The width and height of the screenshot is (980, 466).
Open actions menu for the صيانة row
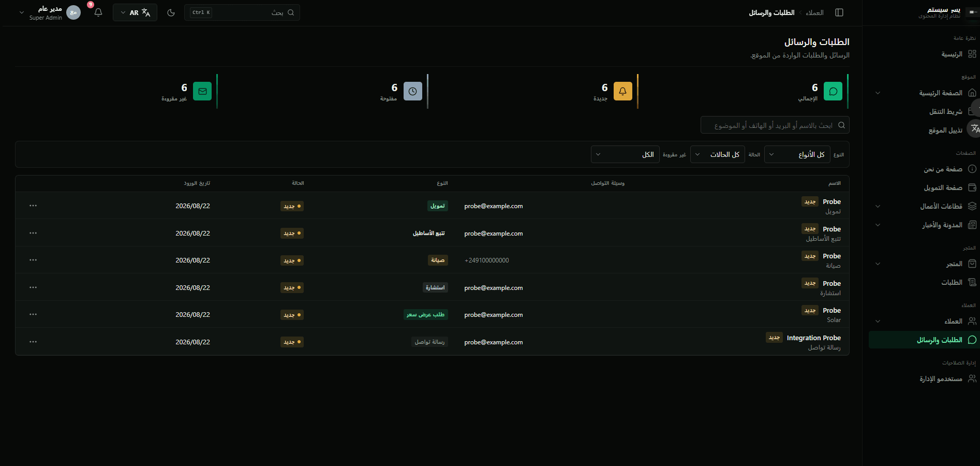(33, 260)
